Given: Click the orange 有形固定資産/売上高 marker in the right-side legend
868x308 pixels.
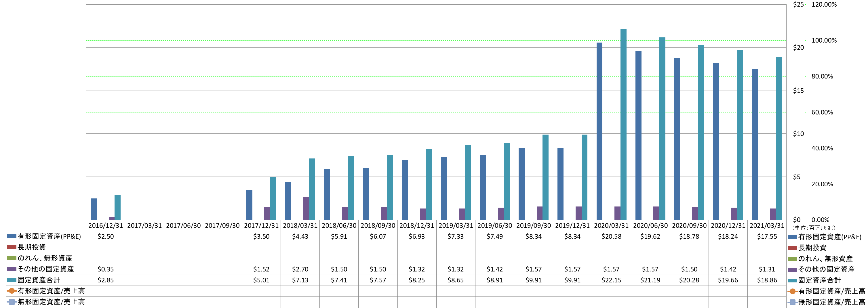Looking at the screenshot, I should tap(793, 292).
